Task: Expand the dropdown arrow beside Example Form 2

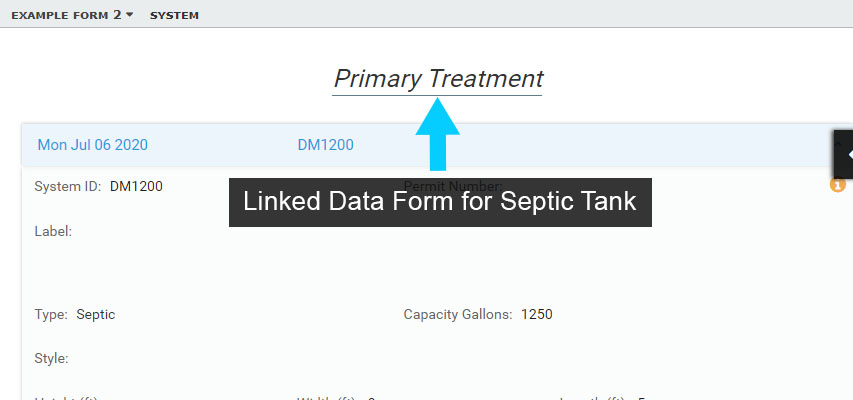Action: pos(130,16)
